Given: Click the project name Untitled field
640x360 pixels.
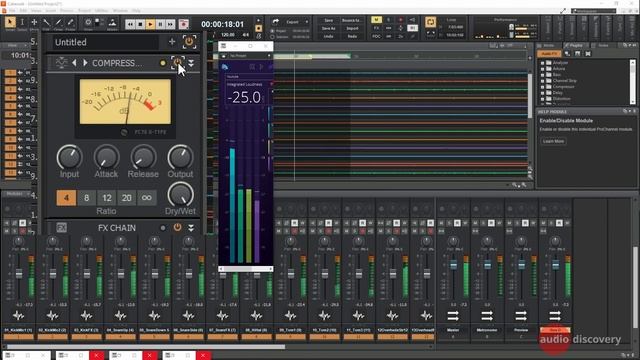Looking at the screenshot, I should click(x=105, y=42).
